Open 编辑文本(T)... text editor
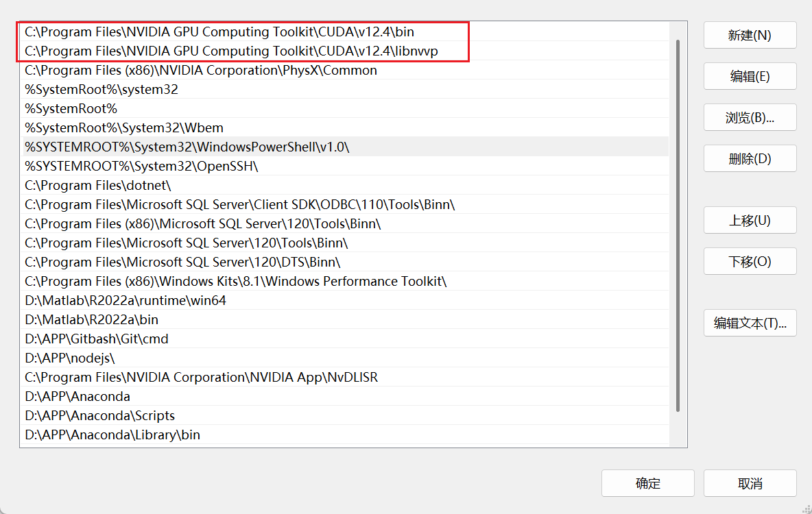Screen dimensions: 812x514 point(750,323)
